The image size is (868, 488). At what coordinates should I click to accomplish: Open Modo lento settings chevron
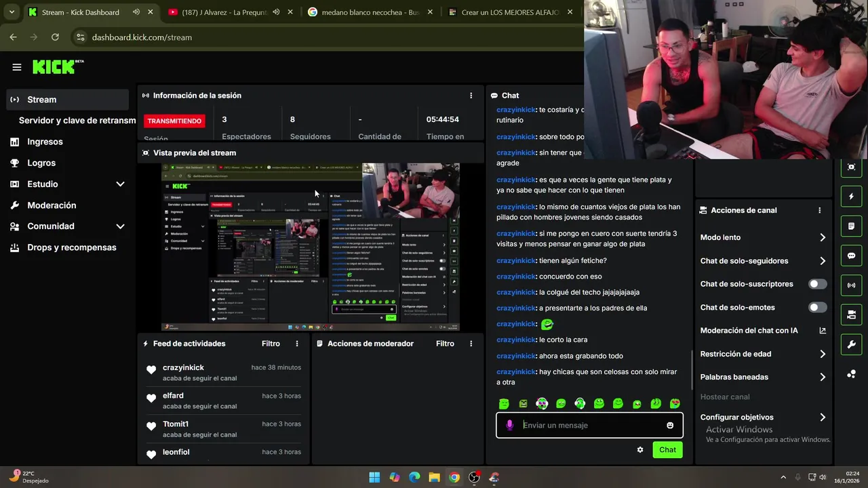(x=823, y=237)
